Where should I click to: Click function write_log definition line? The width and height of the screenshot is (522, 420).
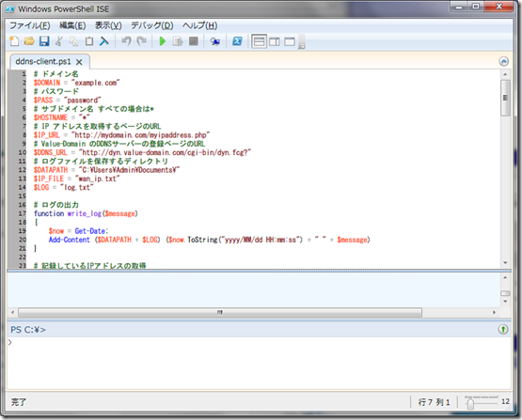click(x=86, y=213)
